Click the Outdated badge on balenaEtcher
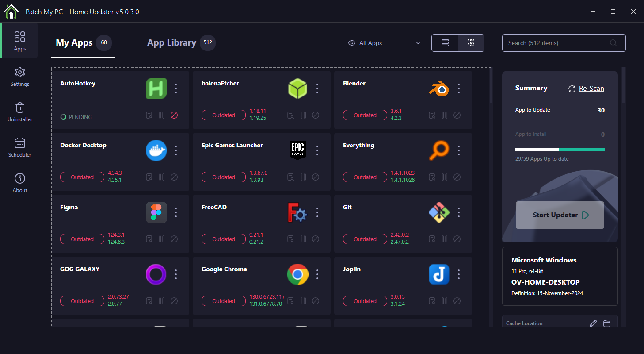This screenshot has height=354, width=644. (224, 115)
